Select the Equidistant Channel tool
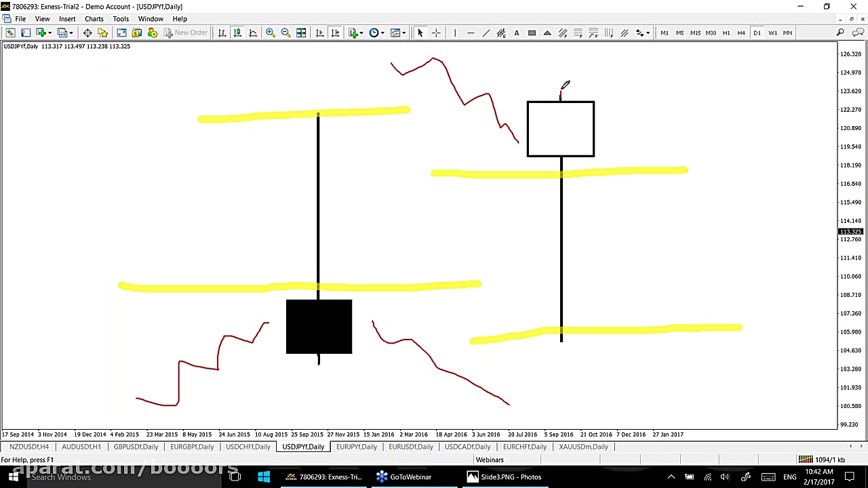This screenshot has width=868, height=488. (x=501, y=33)
